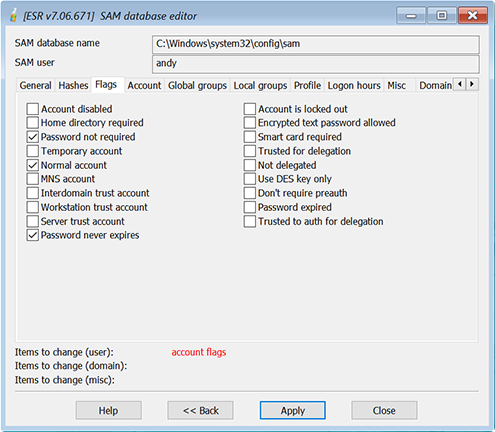Viewport: 495px width, 432px height.
Task: Open the Global groups tab
Action: pyautogui.click(x=197, y=86)
